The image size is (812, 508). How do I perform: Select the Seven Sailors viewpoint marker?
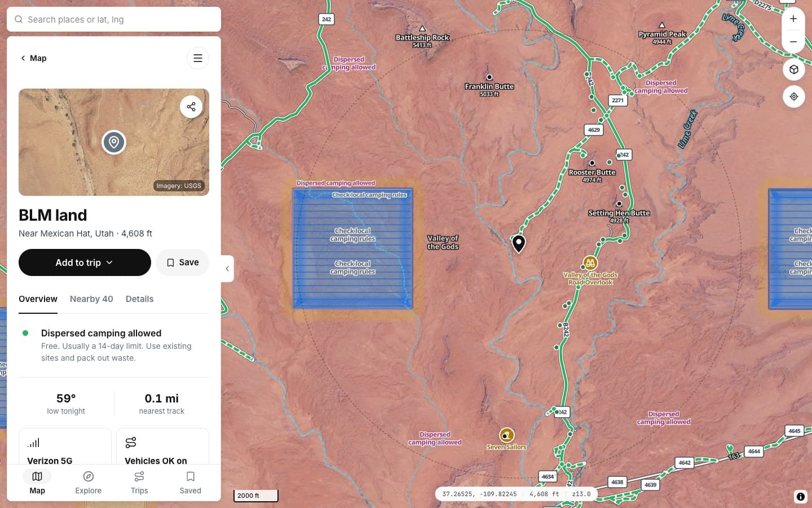(x=506, y=435)
